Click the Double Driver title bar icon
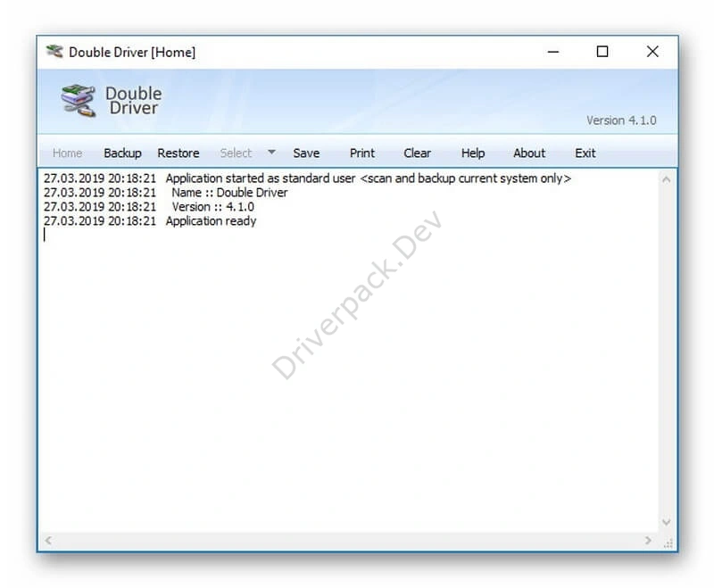This screenshot has height=588, width=714. (x=54, y=52)
